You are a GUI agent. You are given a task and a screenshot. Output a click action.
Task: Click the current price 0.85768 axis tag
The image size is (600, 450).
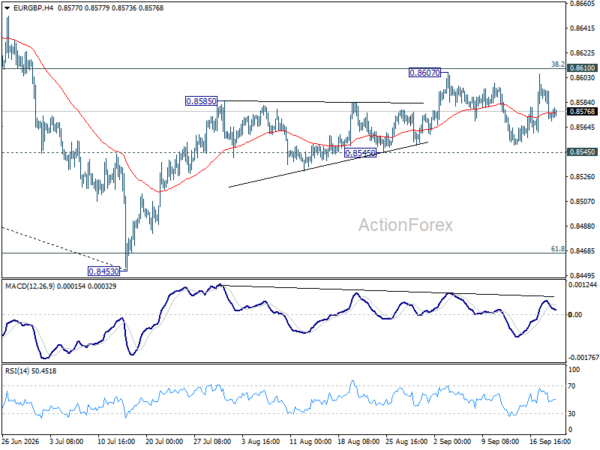[582, 111]
